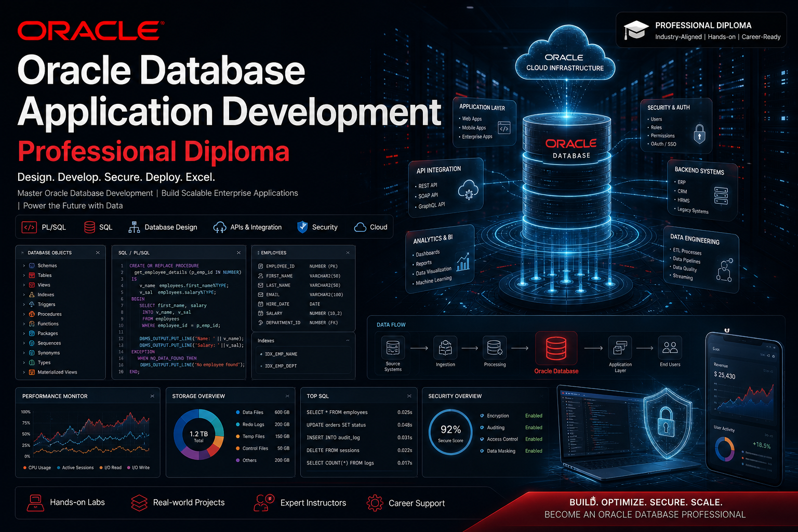Screen dimensions: 798x532
Task: Click the SELECT * FROM employees query
Action: click(x=337, y=412)
